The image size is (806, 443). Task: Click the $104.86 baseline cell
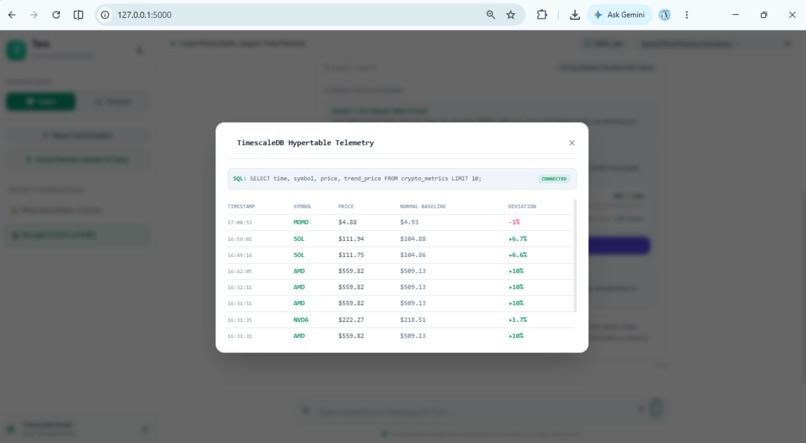[x=413, y=254]
